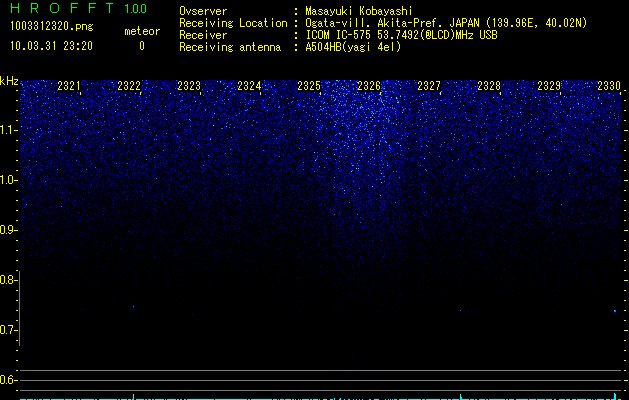Click the 0.8 kHz axis label

tap(7, 280)
